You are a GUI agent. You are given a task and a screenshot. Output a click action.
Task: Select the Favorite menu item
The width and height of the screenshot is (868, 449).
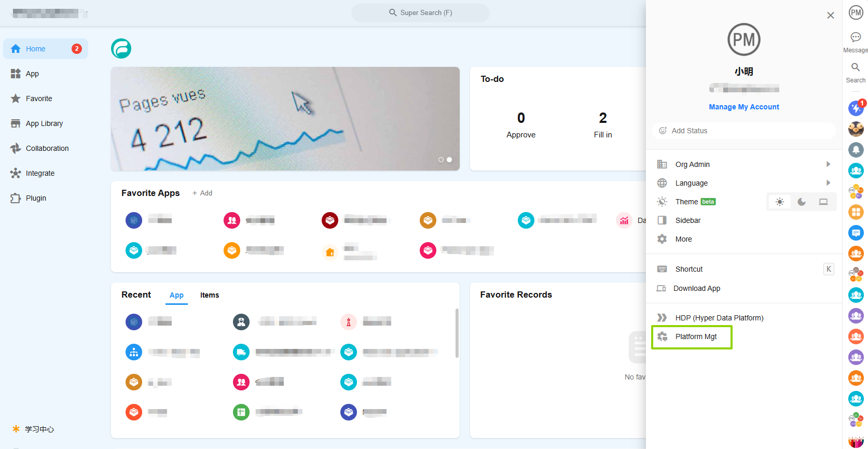39,99
